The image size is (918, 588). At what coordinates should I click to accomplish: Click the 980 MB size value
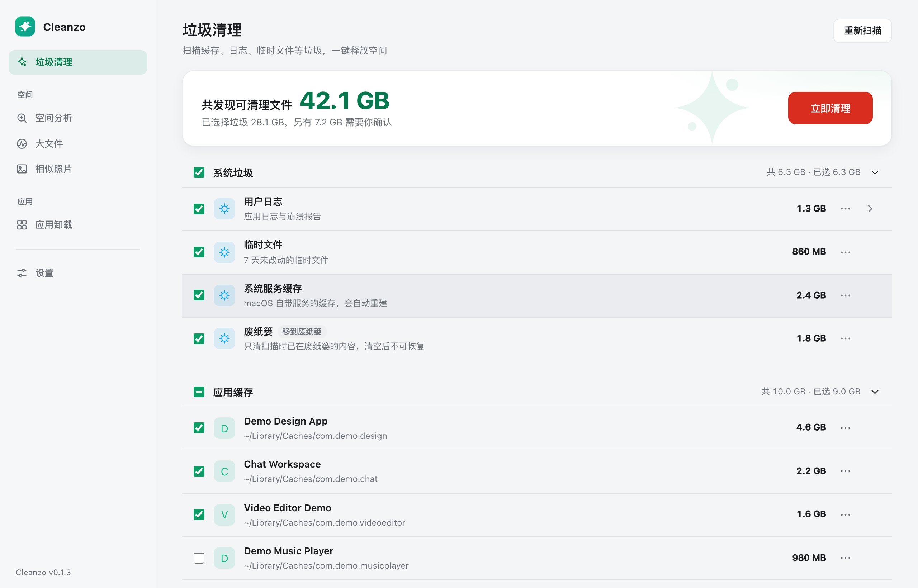[809, 558]
